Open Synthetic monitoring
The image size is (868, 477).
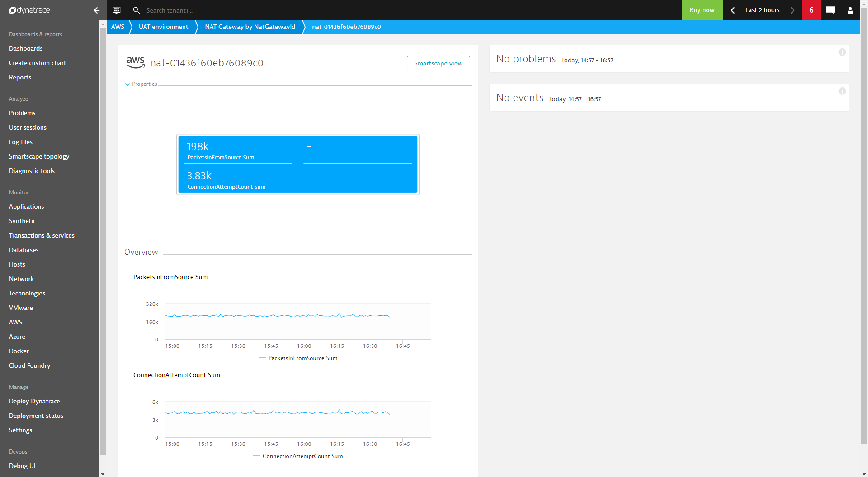[22, 221]
